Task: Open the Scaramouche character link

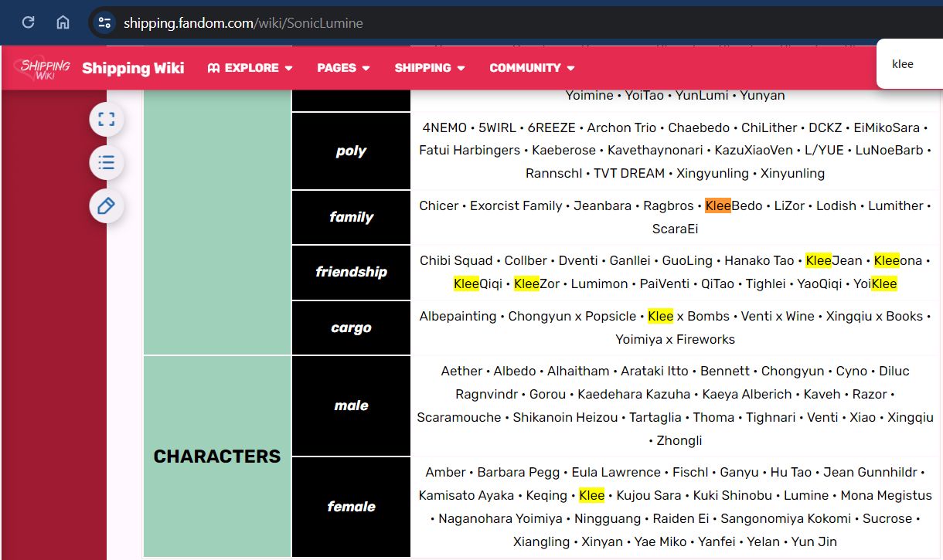Action: pos(459,417)
